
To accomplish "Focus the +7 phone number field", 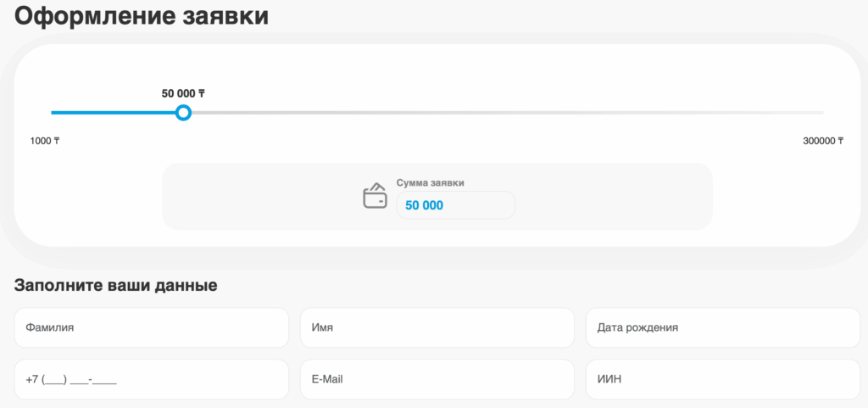I will [x=152, y=379].
